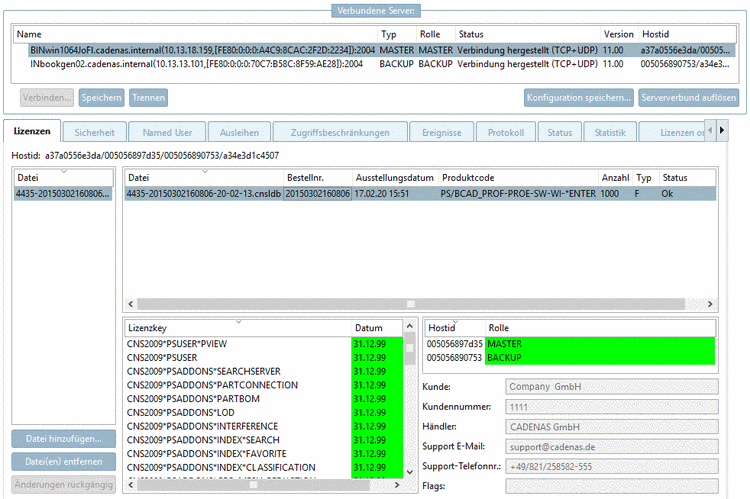
Task: Open the Ereignisse tab
Action: click(x=442, y=133)
